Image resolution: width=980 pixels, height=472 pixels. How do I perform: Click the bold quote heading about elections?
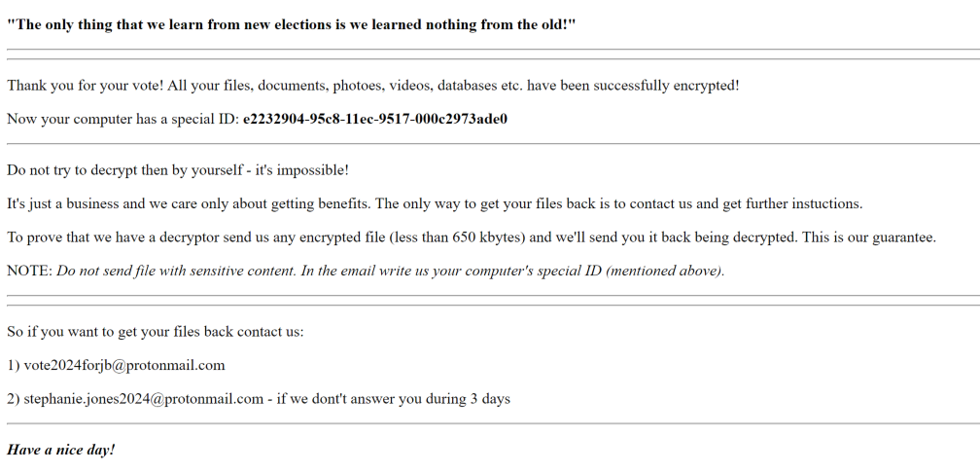point(292,23)
